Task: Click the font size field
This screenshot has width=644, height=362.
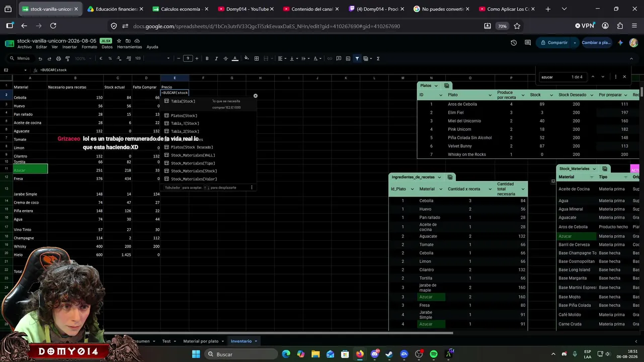Action: click(188, 58)
